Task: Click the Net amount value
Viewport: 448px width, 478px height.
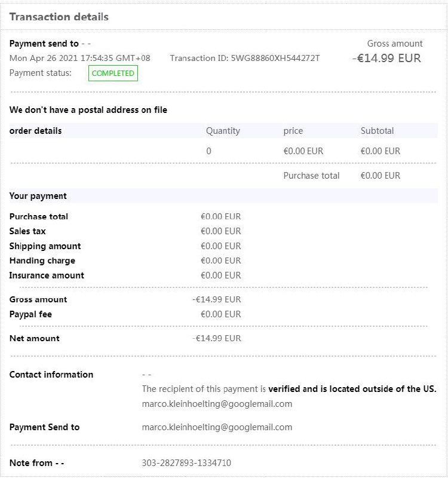Action: tap(217, 338)
